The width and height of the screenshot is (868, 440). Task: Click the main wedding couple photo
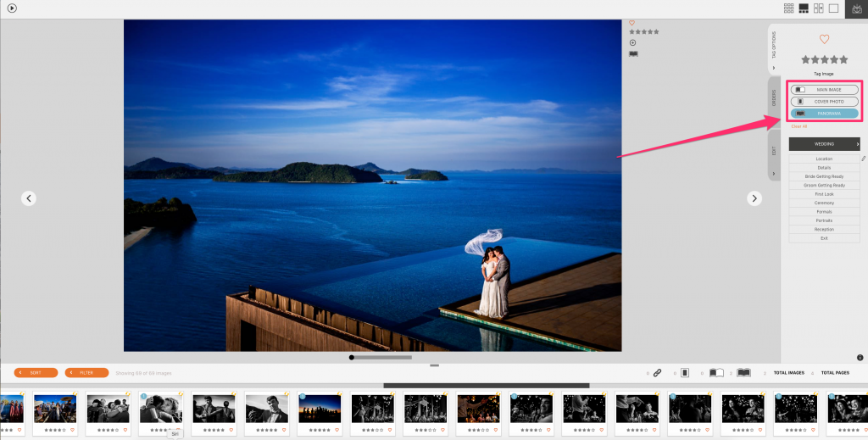point(373,186)
